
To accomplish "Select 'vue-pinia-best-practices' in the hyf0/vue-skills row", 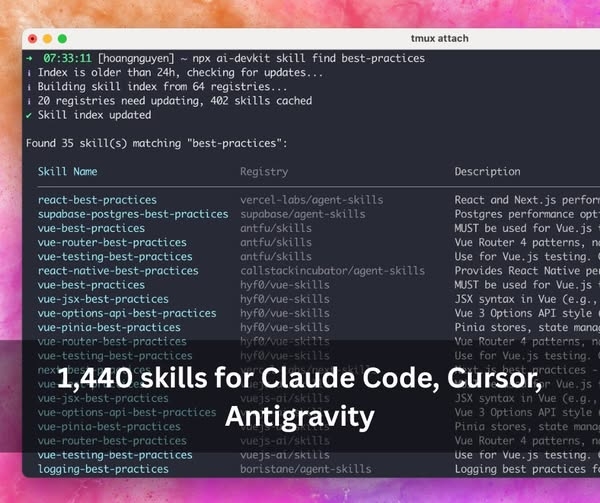I will (x=109, y=327).
